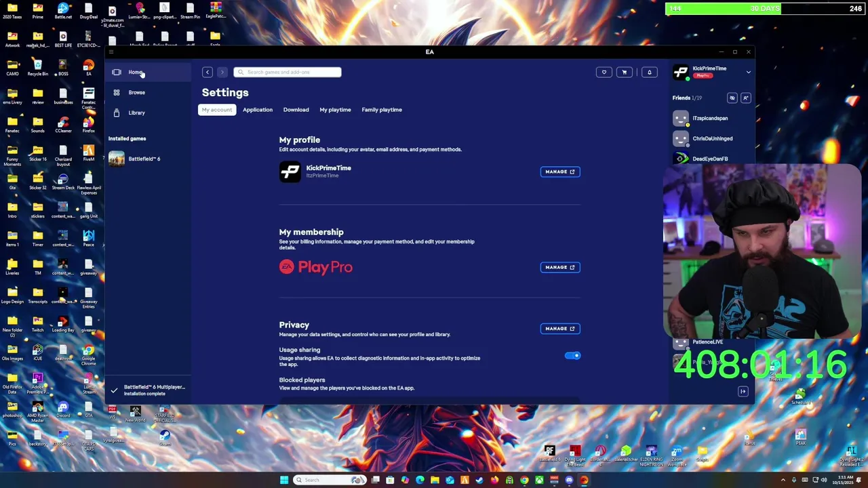Collapse the friends panel with the arrow icon
This screenshot has height=488, width=868.
(x=743, y=391)
